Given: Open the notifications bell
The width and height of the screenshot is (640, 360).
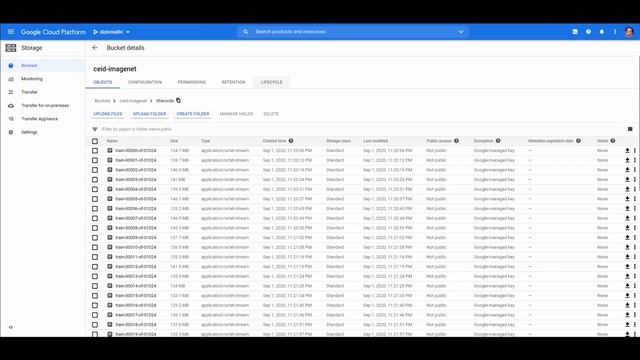Looking at the screenshot, I should (602, 31).
